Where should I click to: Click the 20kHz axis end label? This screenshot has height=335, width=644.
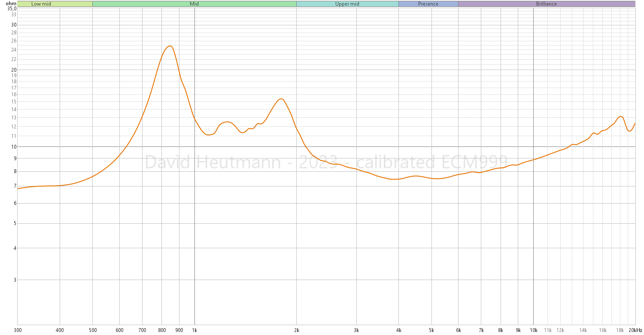[x=635, y=330]
